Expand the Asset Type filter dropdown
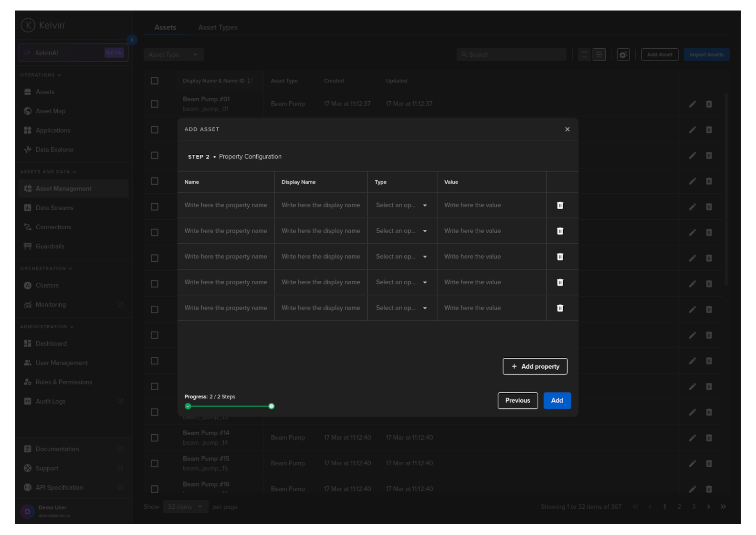756x535 pixels. [x=173, y=55]
